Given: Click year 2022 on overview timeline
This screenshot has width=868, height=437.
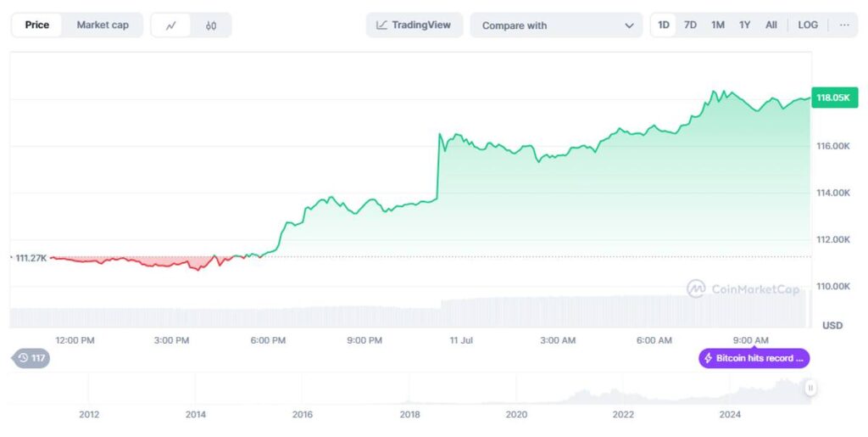Looking at the screenshot, I should click(623, 414).
